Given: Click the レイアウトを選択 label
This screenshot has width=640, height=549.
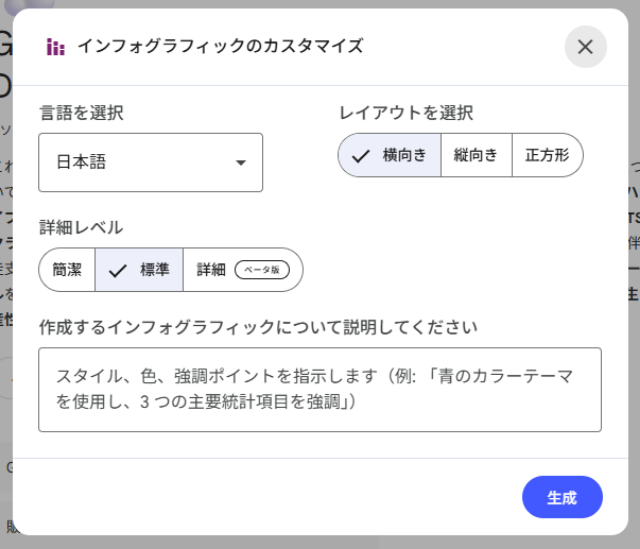Looking at the screenshot, I should pos(406,113).
